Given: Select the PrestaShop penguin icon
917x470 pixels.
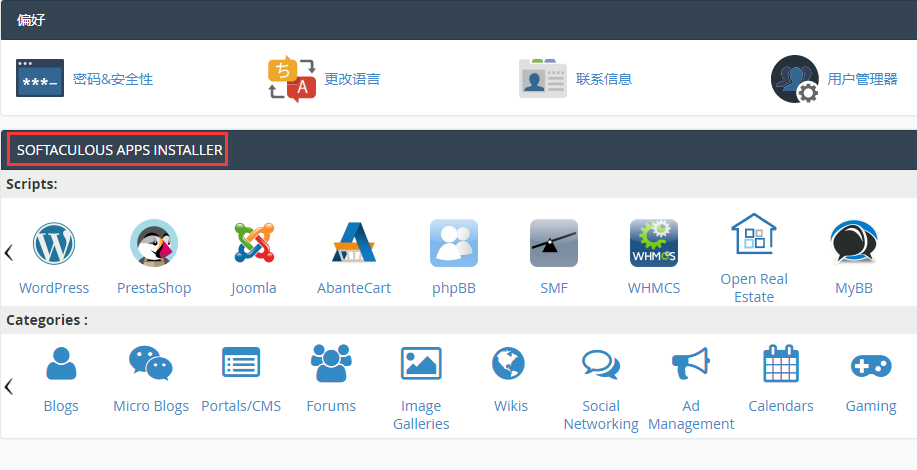Looking at the screenshot, I should pos(154,243).
